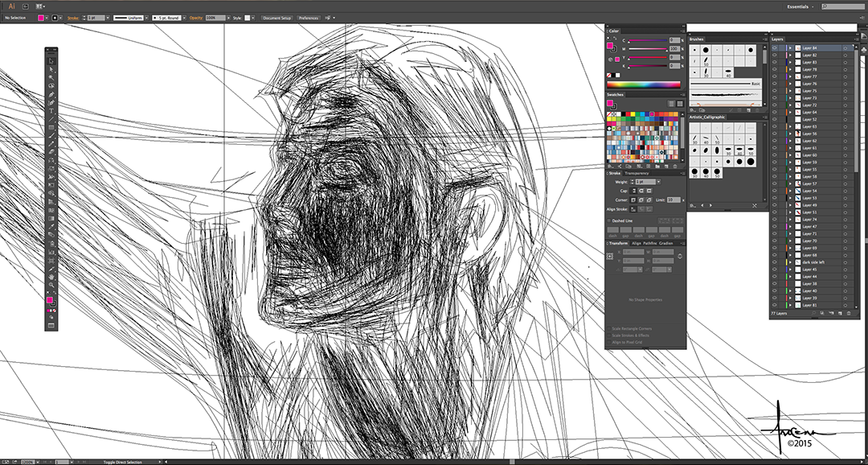Load previous brush library arrow
Screen dimensions: 868x465
click(x=702, y=206)
